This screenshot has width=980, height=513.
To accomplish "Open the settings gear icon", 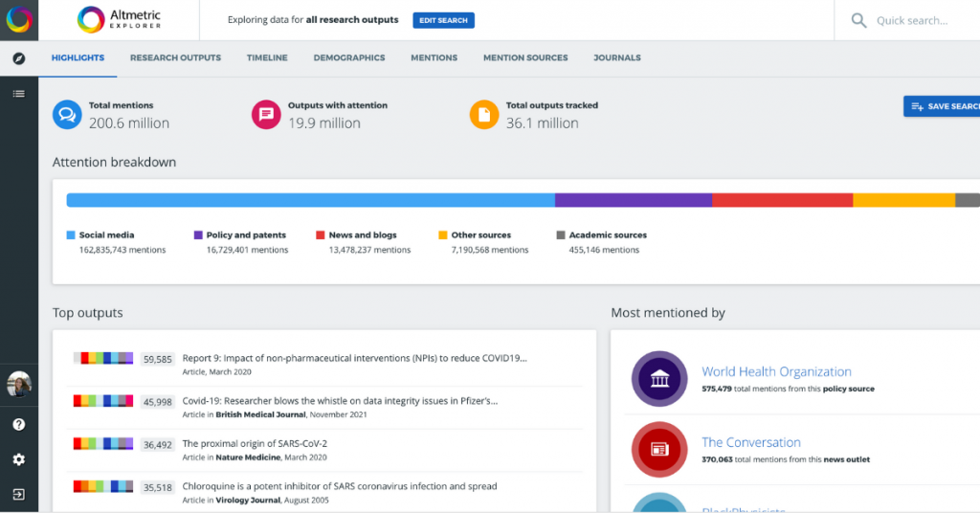I will point(19,459).
